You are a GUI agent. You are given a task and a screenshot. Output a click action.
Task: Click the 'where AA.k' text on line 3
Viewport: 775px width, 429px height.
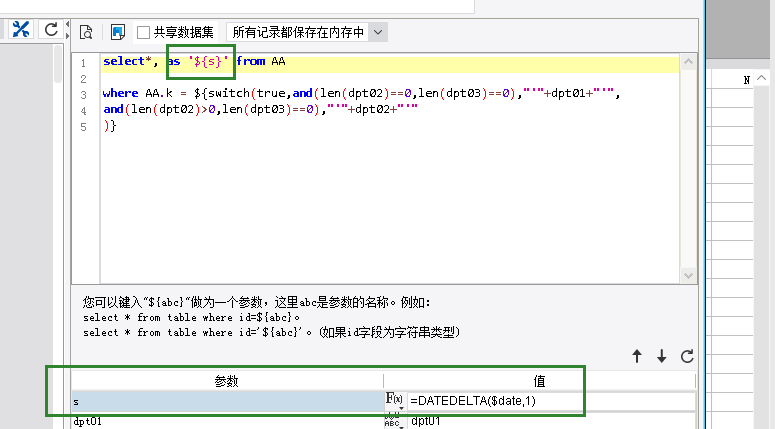coord(138,93)
